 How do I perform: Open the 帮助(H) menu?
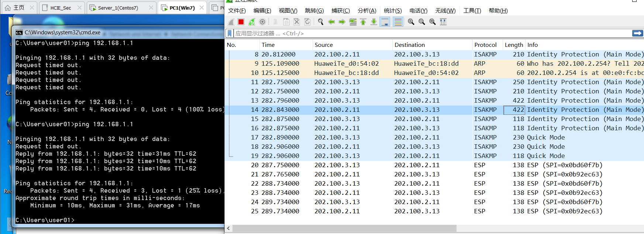498,11
